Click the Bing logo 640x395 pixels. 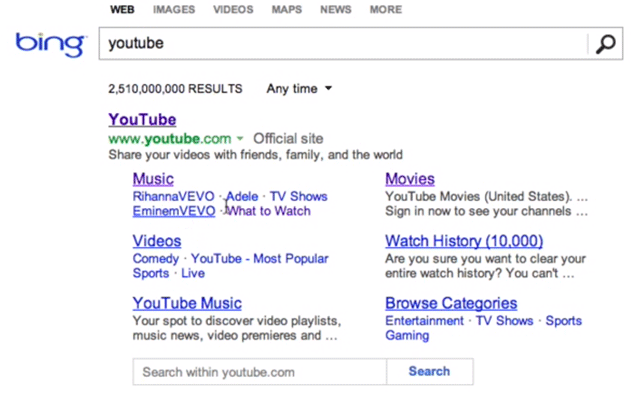coord(51,44)
